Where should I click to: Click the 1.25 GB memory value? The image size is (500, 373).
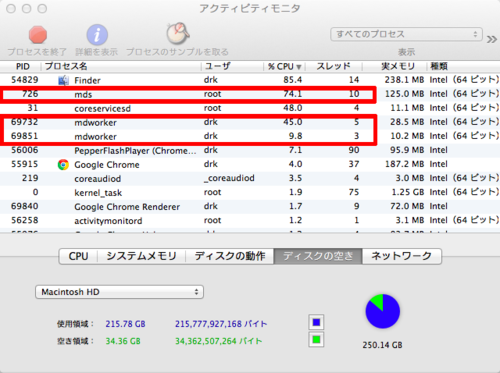point(408,192)
